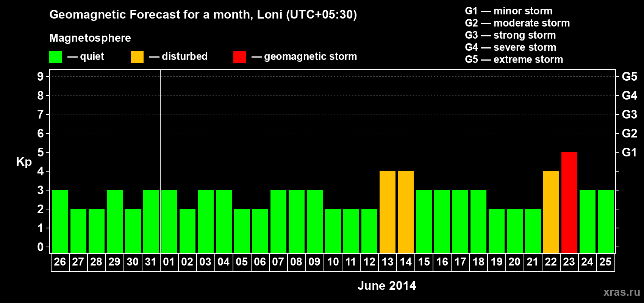Click the date label 16
The image size is (644, 303).
coord(442,262)
